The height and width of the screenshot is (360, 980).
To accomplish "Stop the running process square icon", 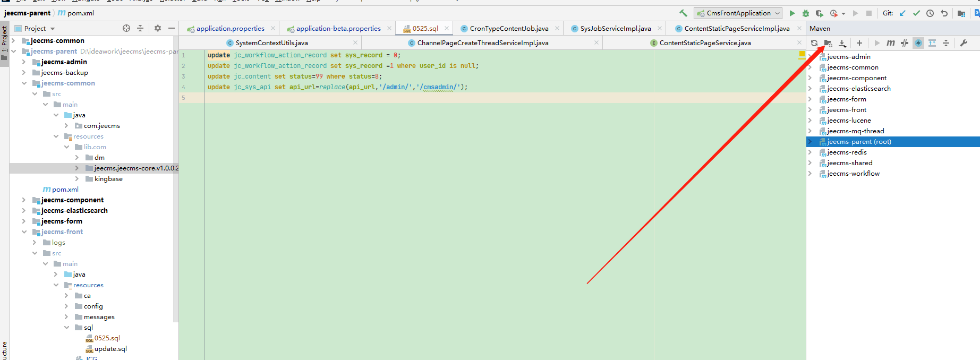I will click(x=869, y=13).
